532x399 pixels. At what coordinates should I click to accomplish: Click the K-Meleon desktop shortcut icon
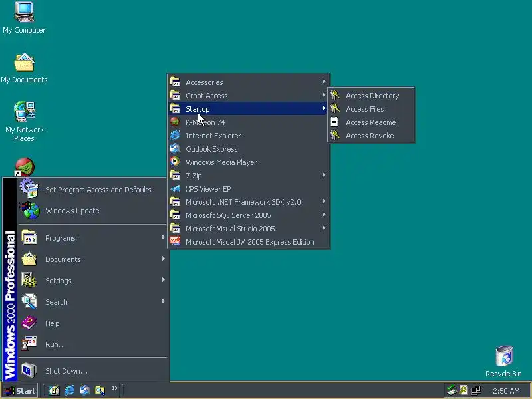24,167
